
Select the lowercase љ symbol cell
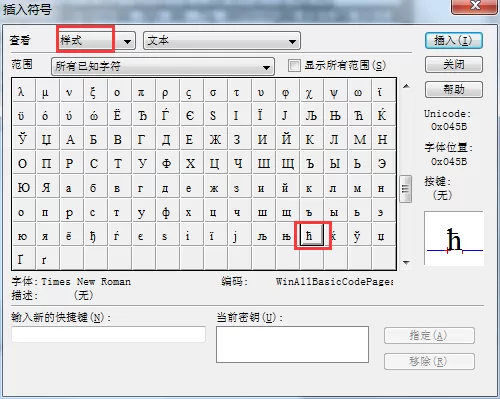[263, 235]
